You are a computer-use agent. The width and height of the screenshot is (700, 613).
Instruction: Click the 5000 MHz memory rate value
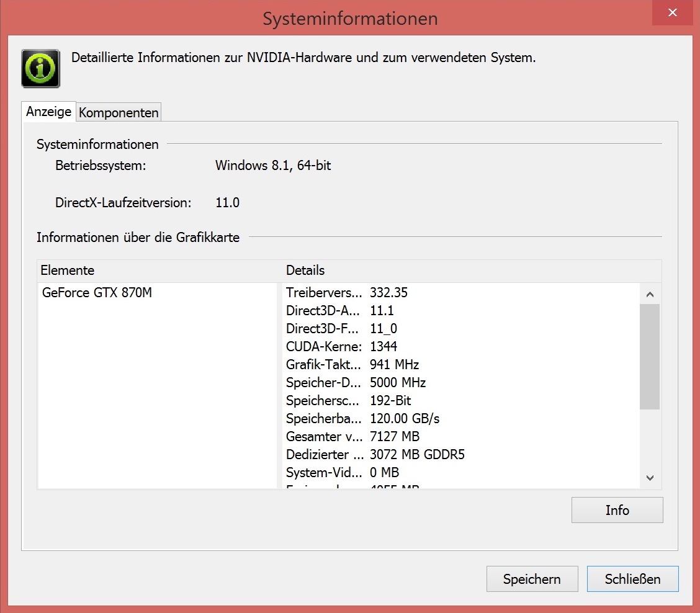398,382
